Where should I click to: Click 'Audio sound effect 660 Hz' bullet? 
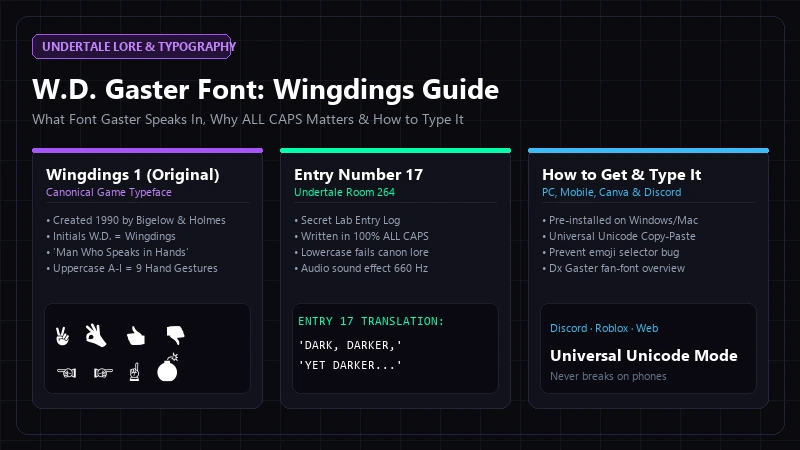coord(361,268)
